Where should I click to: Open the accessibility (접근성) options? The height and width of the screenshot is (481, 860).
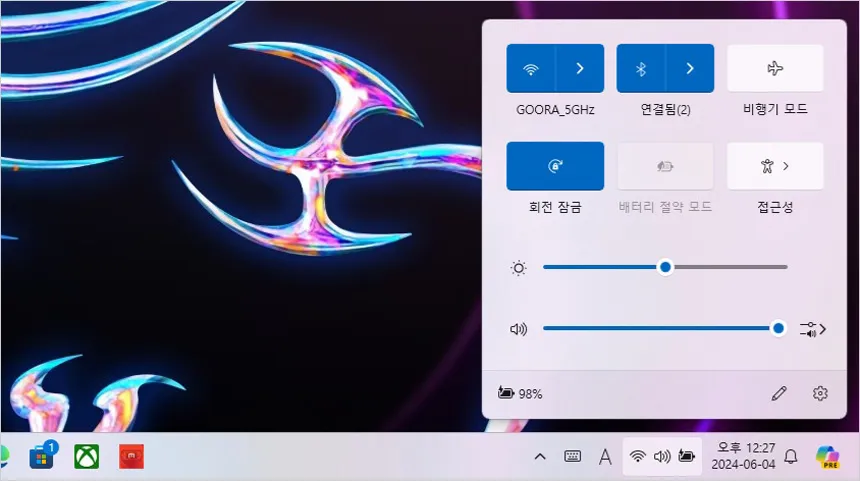(x=775, y=166)
